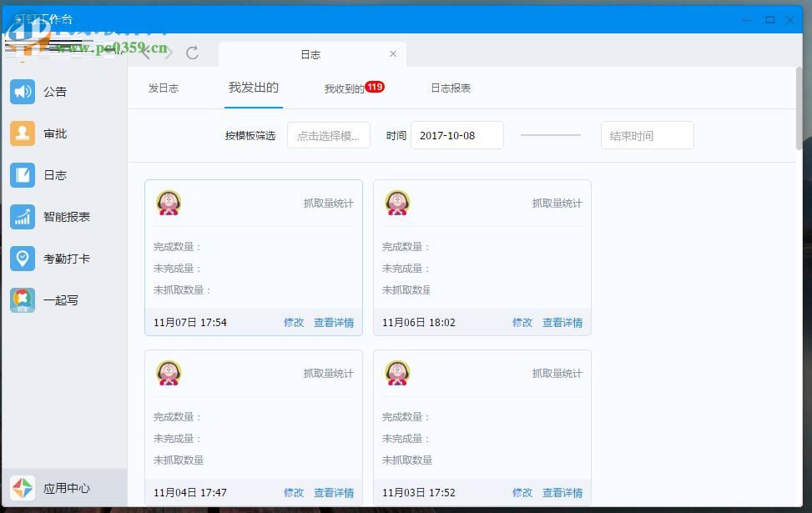Click 修改 on the 11月04日 log card
This screenshot has width=812, height=513.
tap(294, 492)
